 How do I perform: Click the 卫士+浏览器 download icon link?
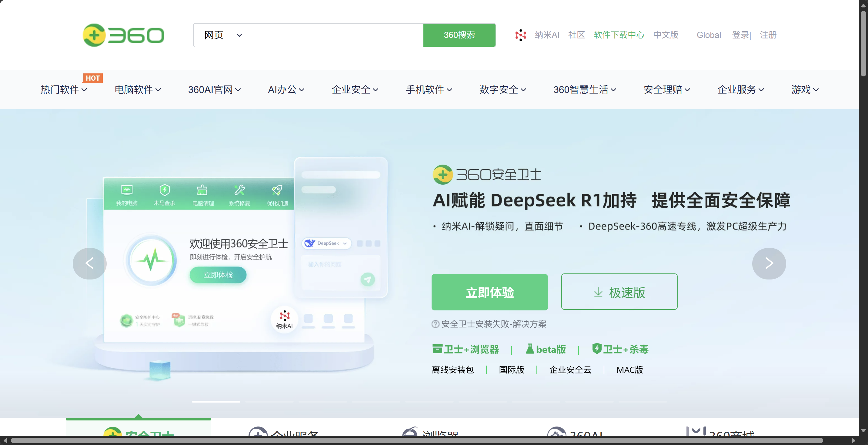click(437, 349)
